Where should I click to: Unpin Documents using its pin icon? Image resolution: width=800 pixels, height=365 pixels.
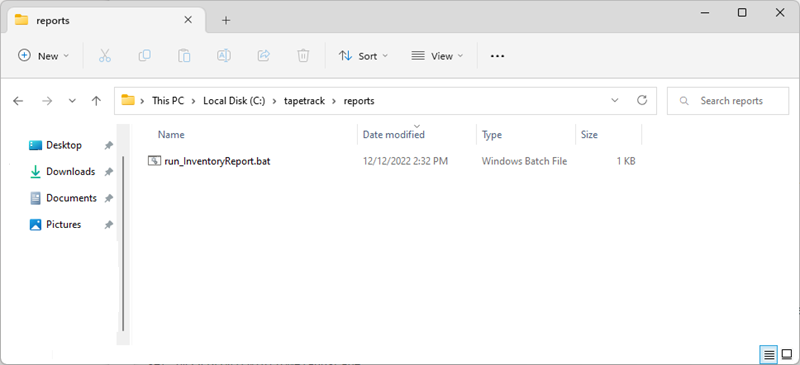(108, 198)
